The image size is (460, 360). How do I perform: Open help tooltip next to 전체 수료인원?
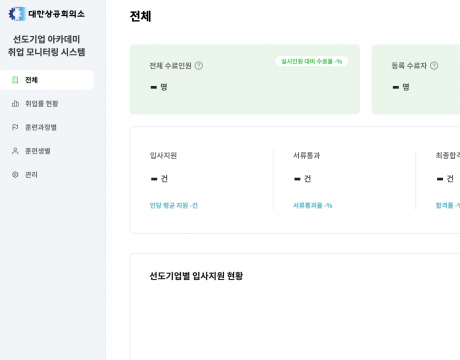(x=199, y=66)
